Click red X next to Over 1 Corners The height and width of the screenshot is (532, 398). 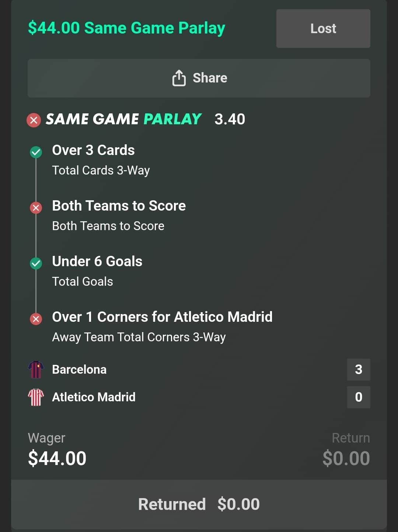tap(36, 318)
